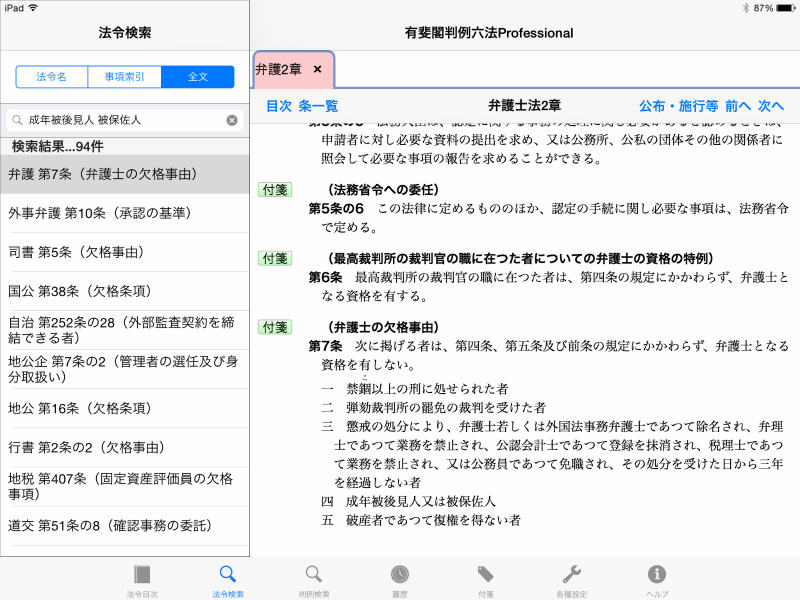
Task: Open result 外事弁護 第10条(承認の基準)
Action: click(124, 213)
